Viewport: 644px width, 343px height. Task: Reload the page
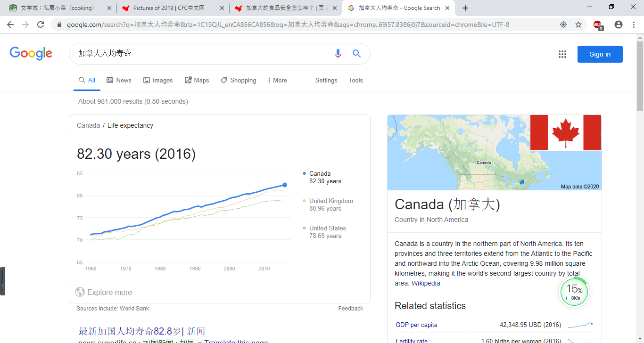pyautogui.click(x=41, y=24)
